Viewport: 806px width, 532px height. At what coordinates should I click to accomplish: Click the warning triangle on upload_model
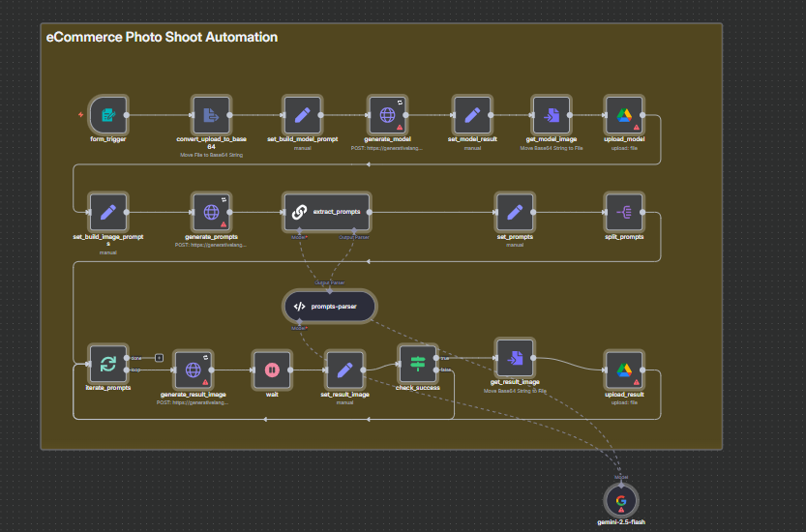click(x=637, y=127)
